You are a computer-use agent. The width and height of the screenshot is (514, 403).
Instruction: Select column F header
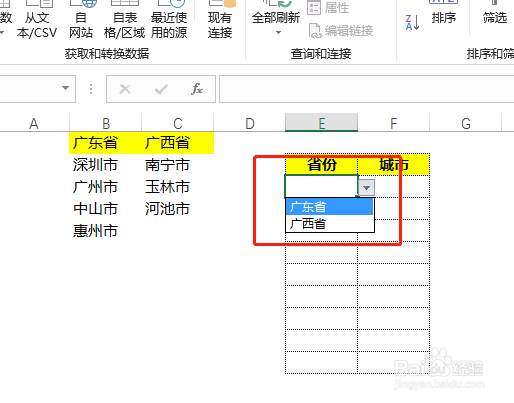394,123
